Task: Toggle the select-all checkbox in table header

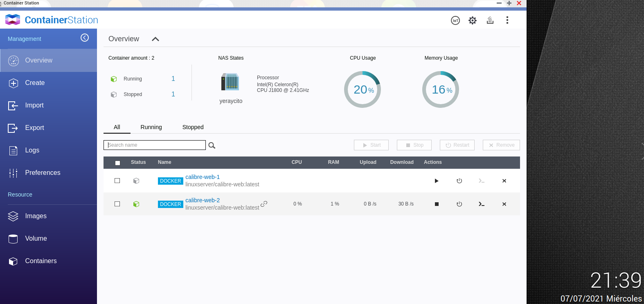Action: tap(118, 163)
